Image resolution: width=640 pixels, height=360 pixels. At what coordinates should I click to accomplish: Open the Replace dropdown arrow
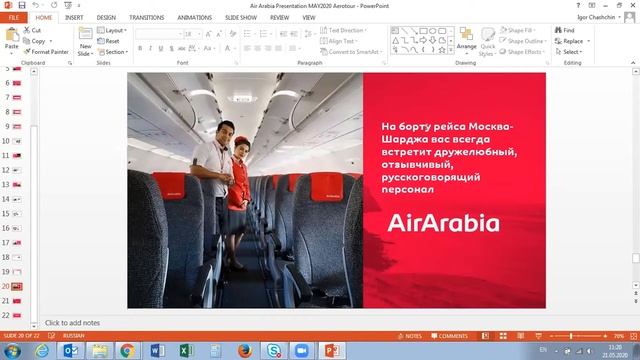pyautogui.click(x=589, y=41)
